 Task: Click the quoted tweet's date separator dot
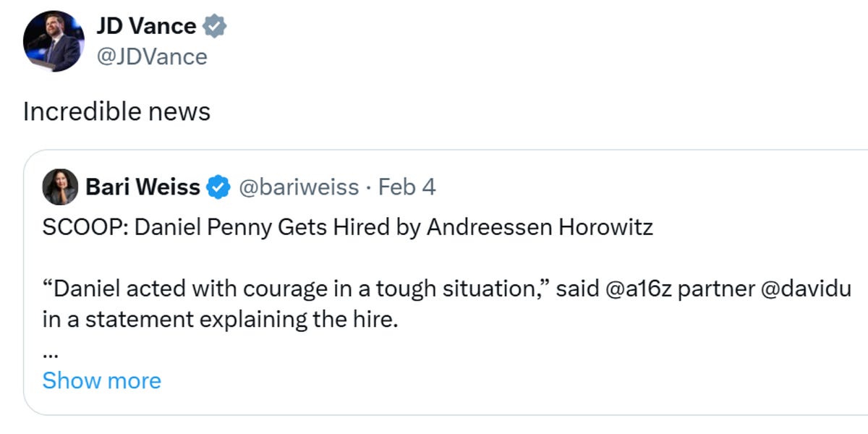[x=370, y=187]
